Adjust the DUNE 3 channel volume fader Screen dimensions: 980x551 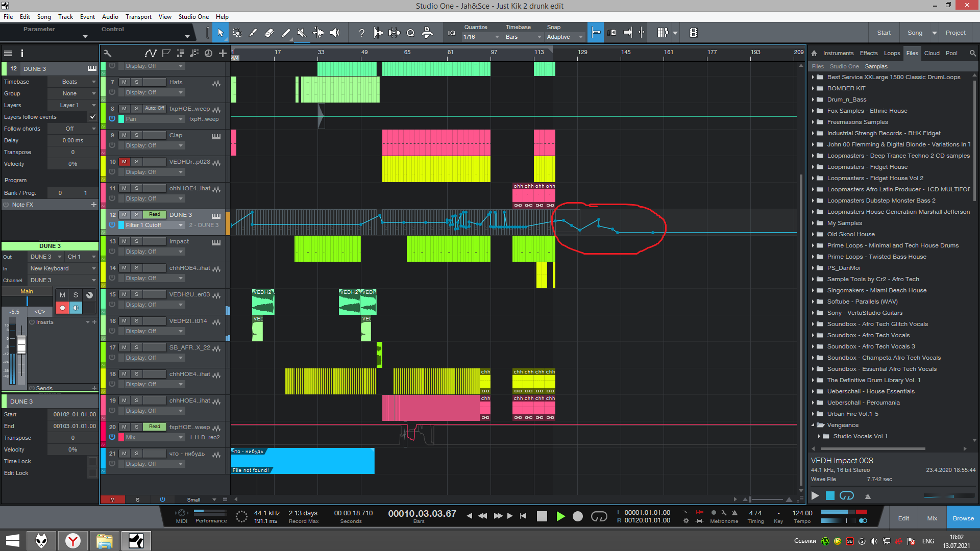pyautogui.click(x=21, y=345)
